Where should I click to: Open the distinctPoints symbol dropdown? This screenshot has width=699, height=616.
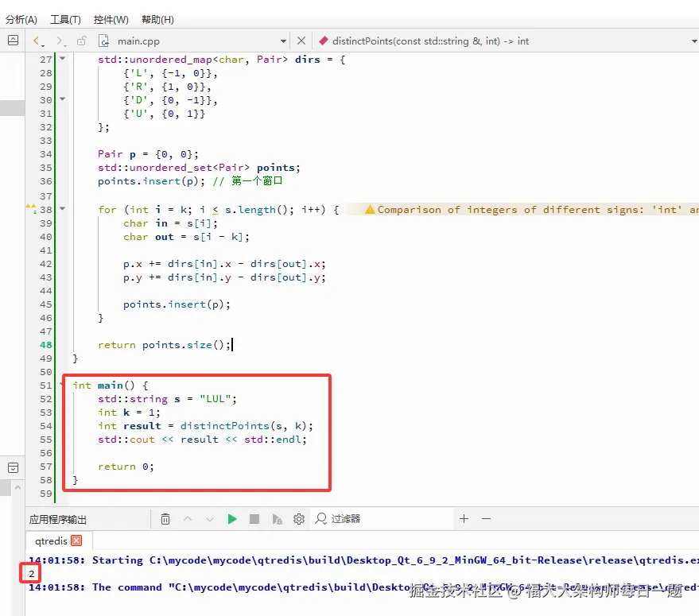click(x=694, y=41)
